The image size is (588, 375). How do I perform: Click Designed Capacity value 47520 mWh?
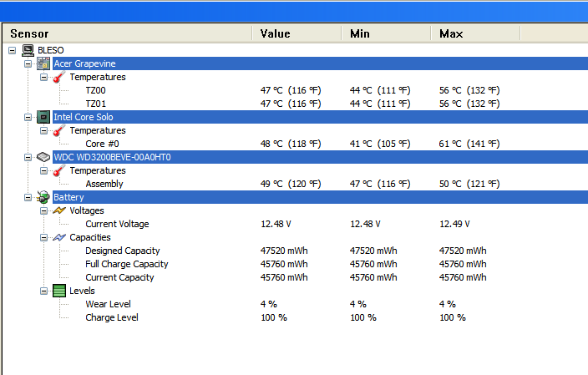(x=284, y=251)
